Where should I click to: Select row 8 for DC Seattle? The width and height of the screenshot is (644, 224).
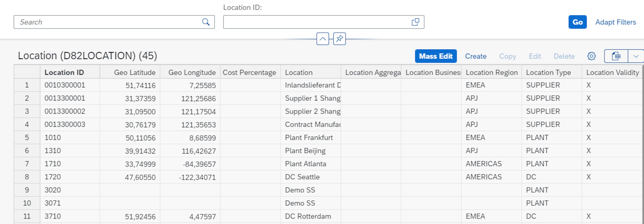point(27,177)
